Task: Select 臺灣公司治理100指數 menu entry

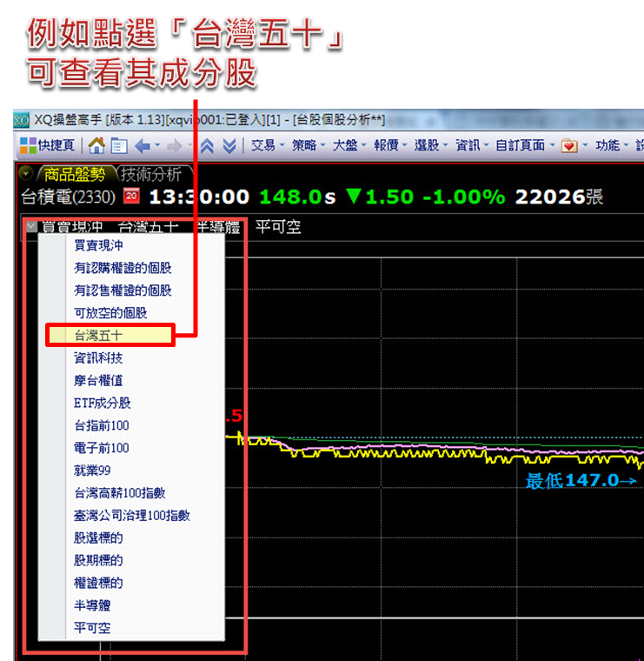Action: [x=131, y=515]
